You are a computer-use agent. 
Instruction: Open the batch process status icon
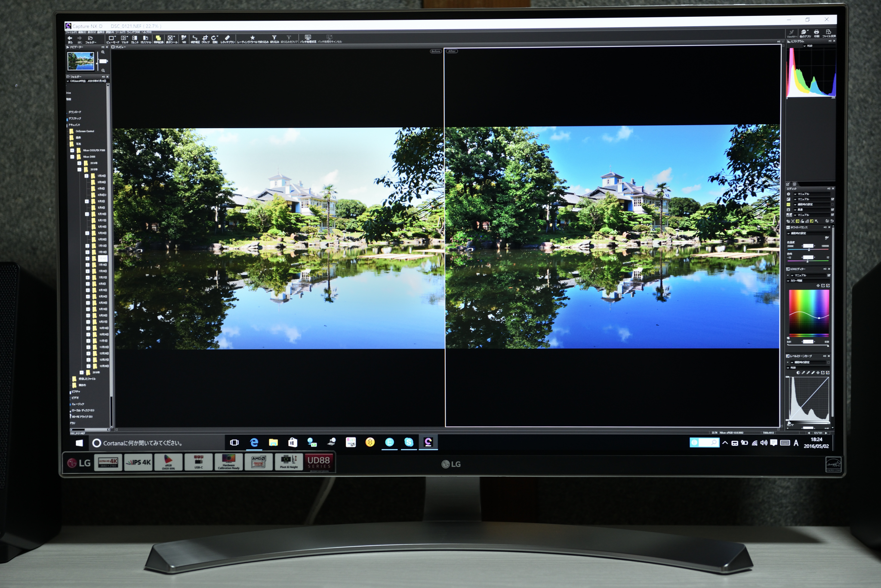308,38
